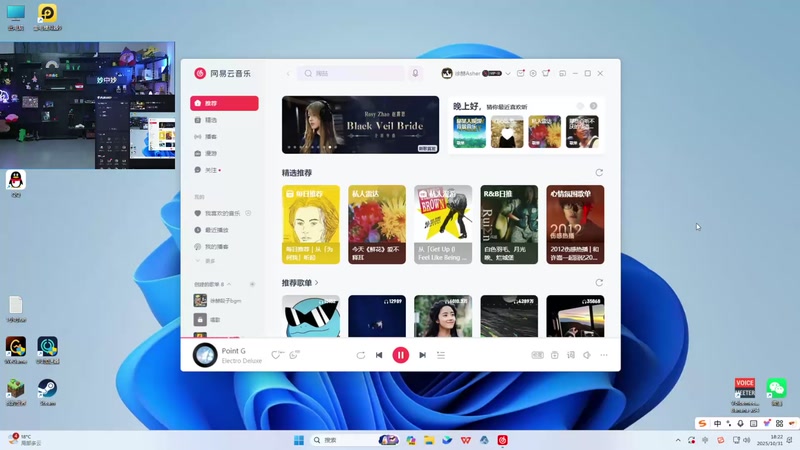Open the Point G song title
The width and height of the screenshot is (800, 450).
pyautogui.click(x=234, y=351)
